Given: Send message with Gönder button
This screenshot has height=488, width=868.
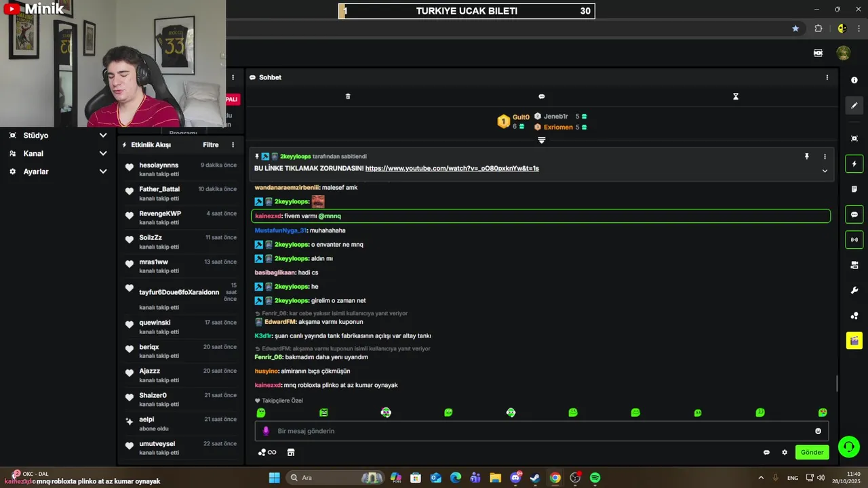Looking at the screenshot, I should (x=812, y=452).
